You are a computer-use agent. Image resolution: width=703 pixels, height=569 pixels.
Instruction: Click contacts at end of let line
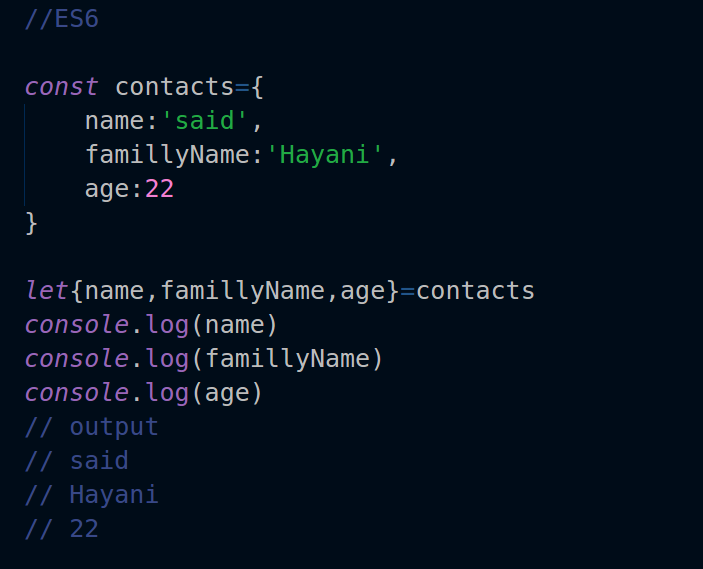coord(475,291)
